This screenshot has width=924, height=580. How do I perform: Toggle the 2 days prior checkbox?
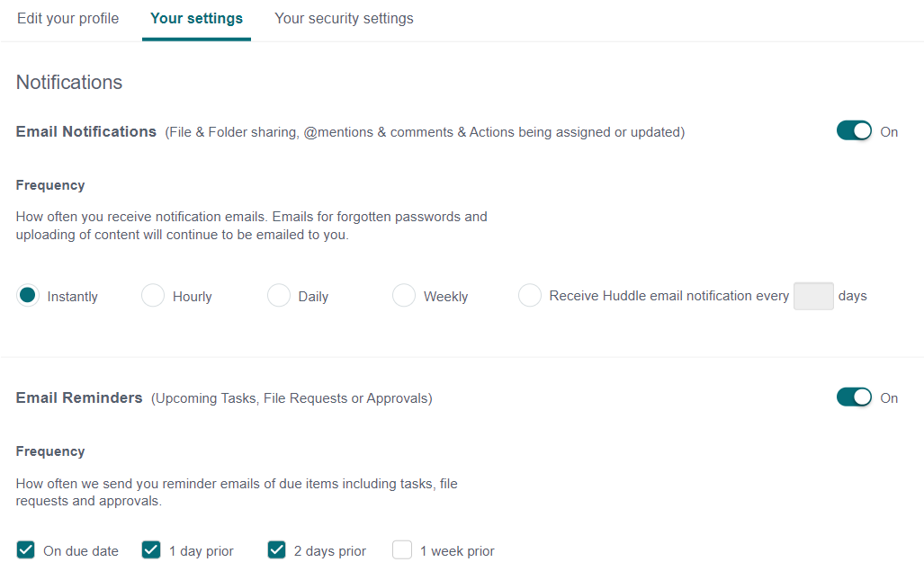tap(276, 550)
